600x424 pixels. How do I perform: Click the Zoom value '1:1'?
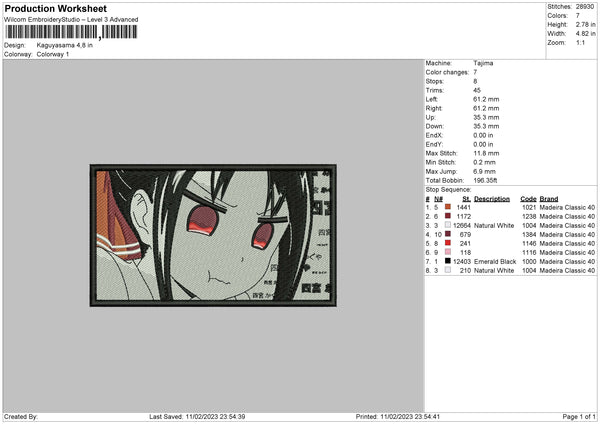(x=580, y=42)
